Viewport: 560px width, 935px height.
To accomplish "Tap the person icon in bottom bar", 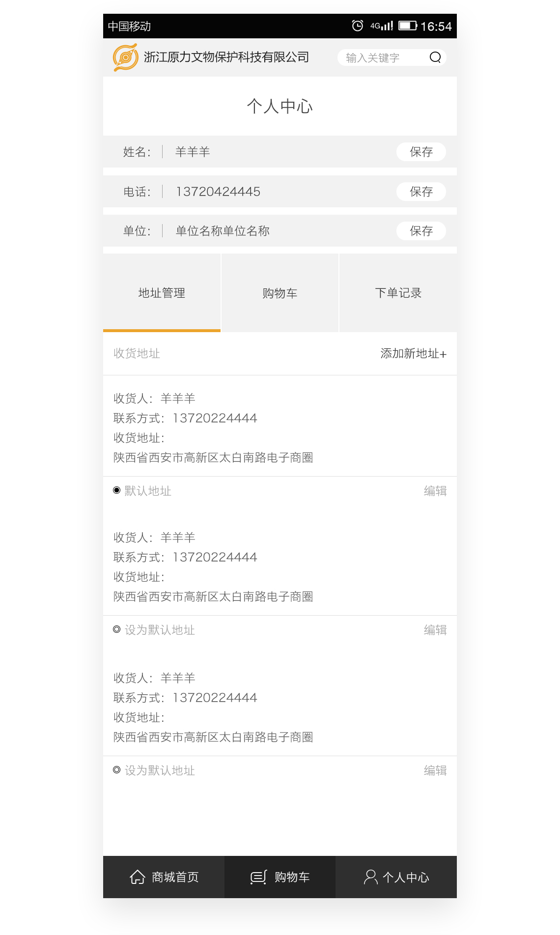I will tap(370, 877).
